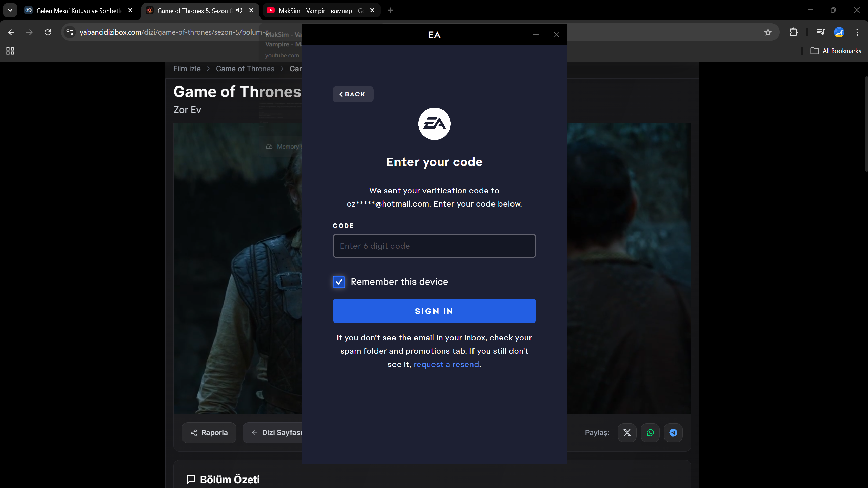Click the Dizi Sayfası button

272,433
